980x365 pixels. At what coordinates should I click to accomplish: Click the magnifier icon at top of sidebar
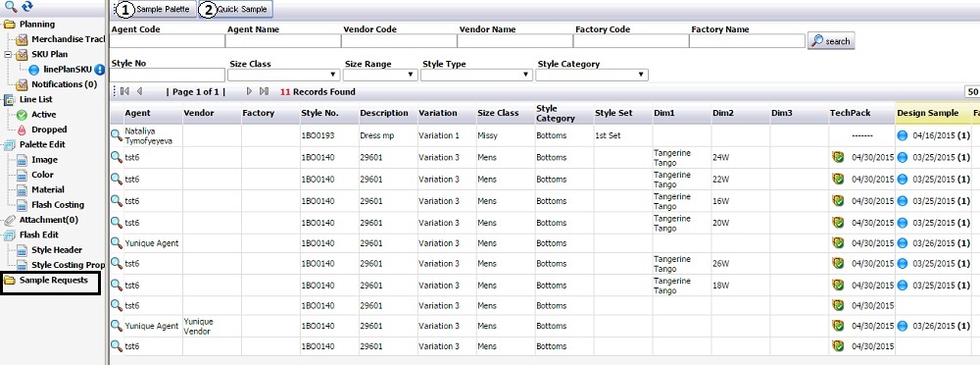point(10,8)
